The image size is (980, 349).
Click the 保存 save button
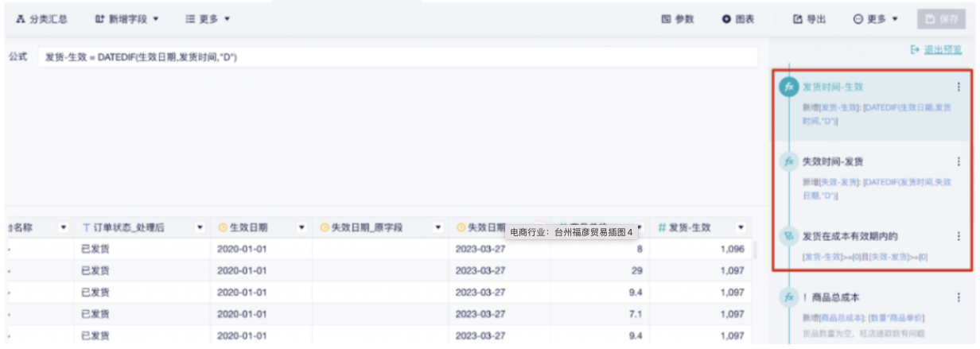pyautogui.click(x=940, y=19)
